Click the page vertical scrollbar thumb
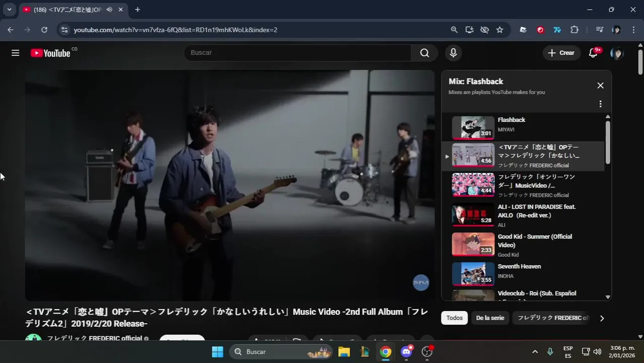 pyautogui.click(x=640, y=62)
